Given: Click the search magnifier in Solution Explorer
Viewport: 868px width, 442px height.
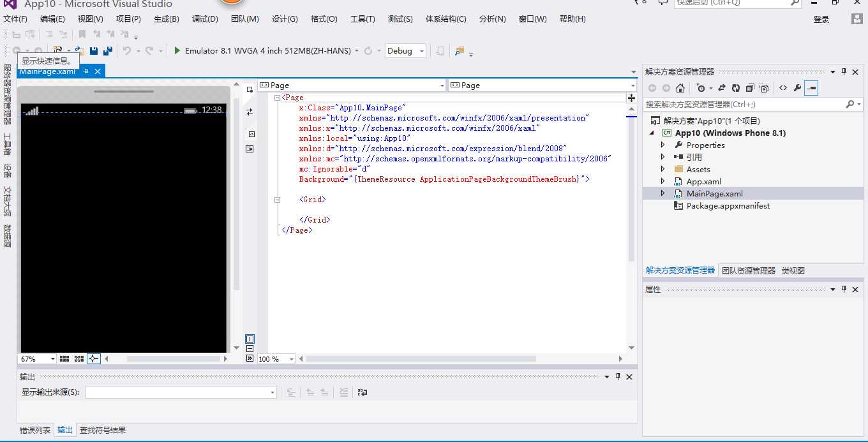Looking at the screenshot, I should (x=850, y=104).
